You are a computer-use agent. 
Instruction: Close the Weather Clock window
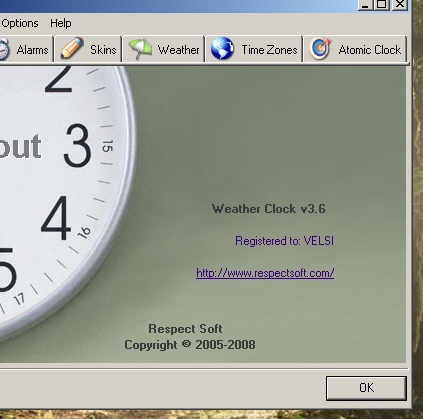click(x=400, y=5)
